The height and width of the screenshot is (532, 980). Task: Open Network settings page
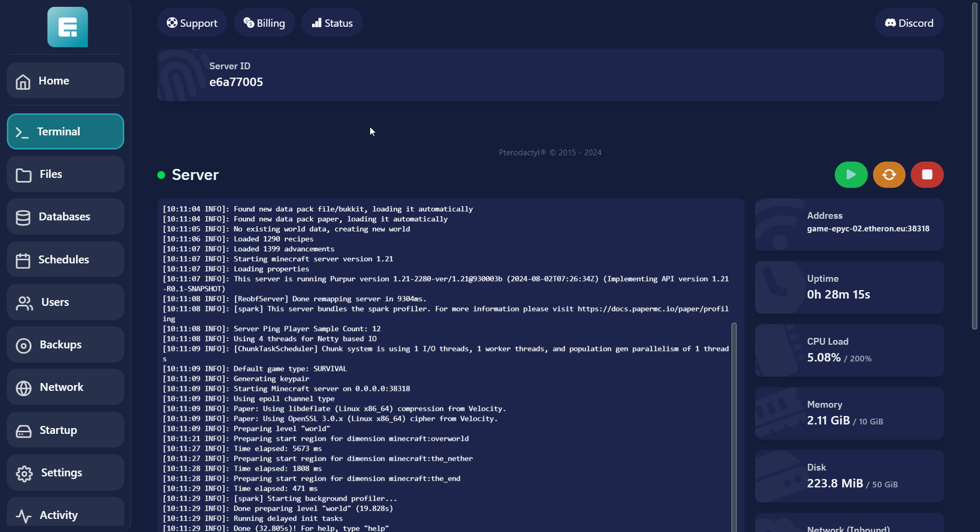coord(66,387)
